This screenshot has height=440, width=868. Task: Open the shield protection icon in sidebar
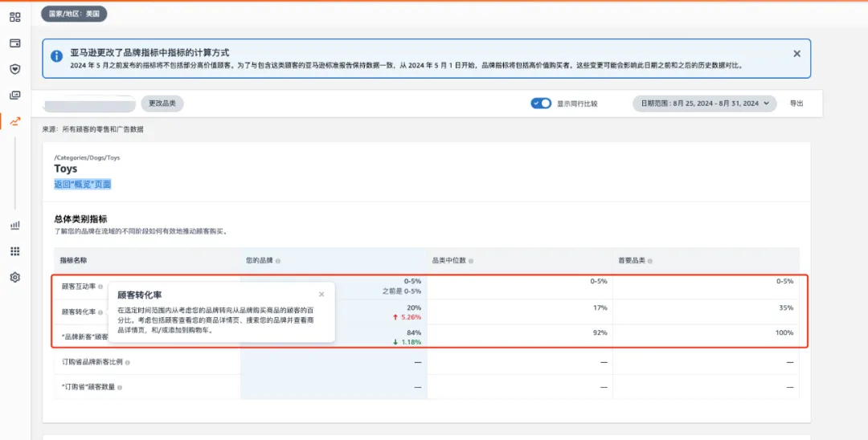15,69
